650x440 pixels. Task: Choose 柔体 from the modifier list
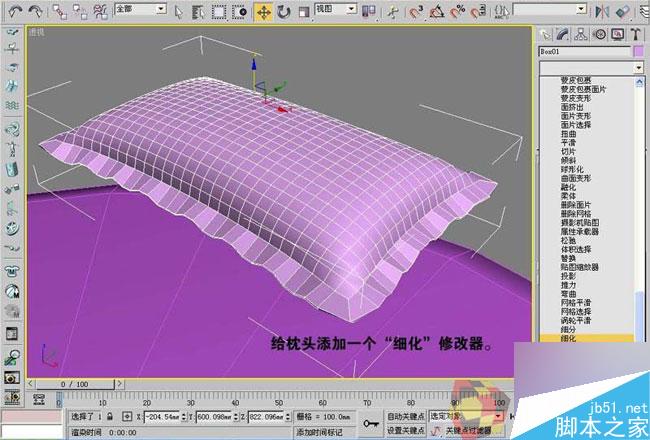[568, 196]
